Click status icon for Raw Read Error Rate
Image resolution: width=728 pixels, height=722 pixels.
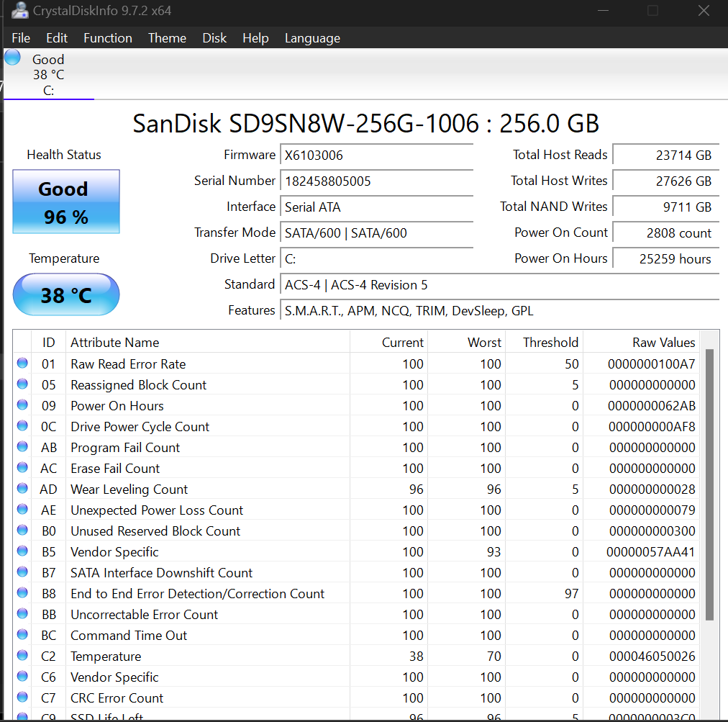coord(22,364)
